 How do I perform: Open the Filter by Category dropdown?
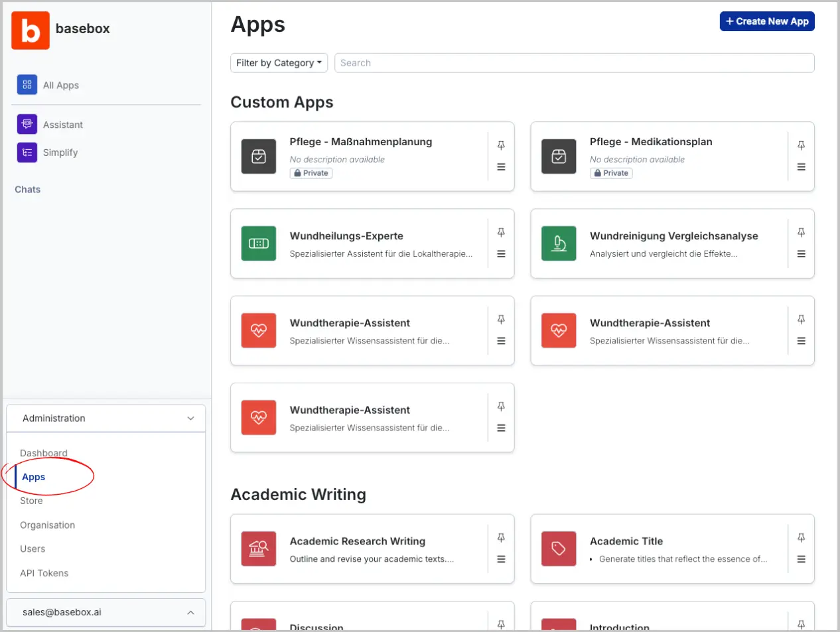pyautogui.click(x=279, y=63)
